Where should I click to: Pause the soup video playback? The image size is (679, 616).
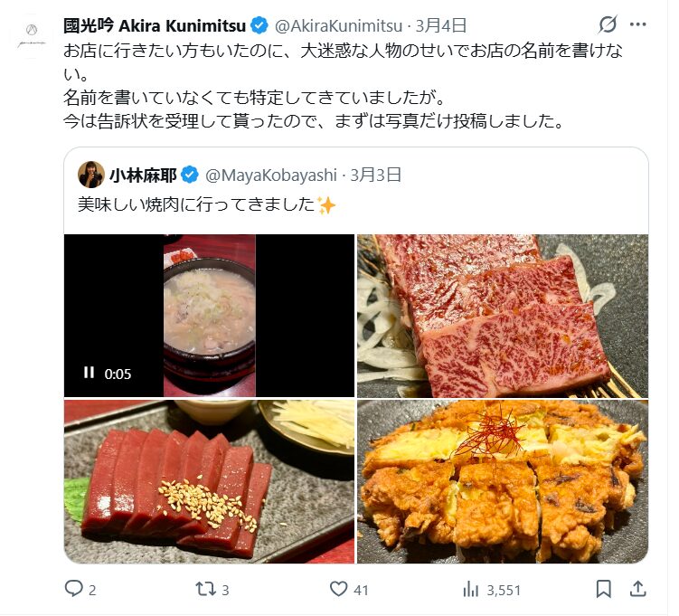[x=89, y=372]
